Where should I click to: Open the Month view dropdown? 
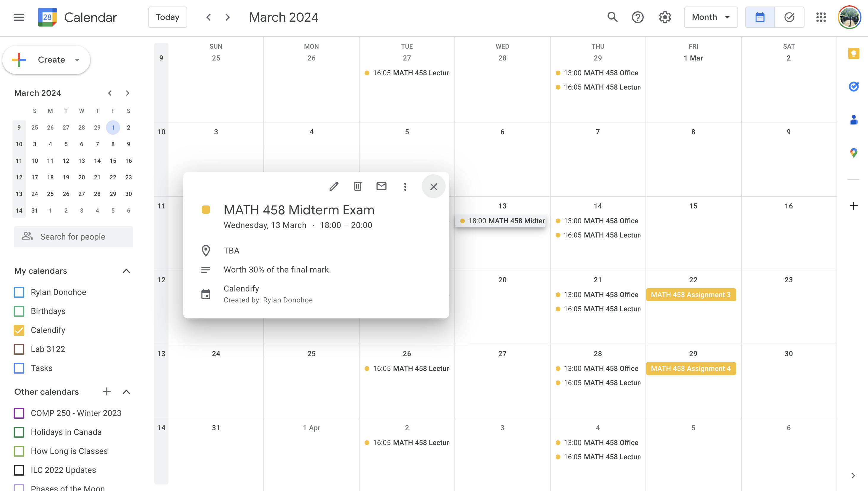tap(710, 17)
